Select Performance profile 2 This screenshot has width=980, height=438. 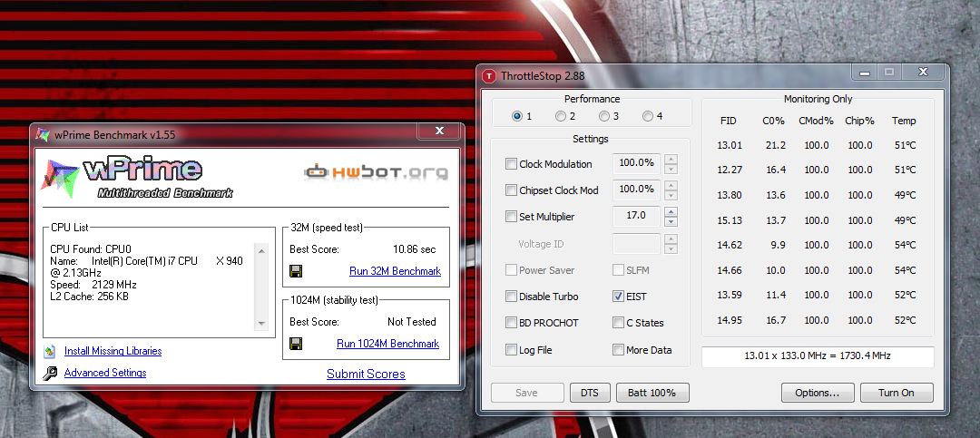561,116
